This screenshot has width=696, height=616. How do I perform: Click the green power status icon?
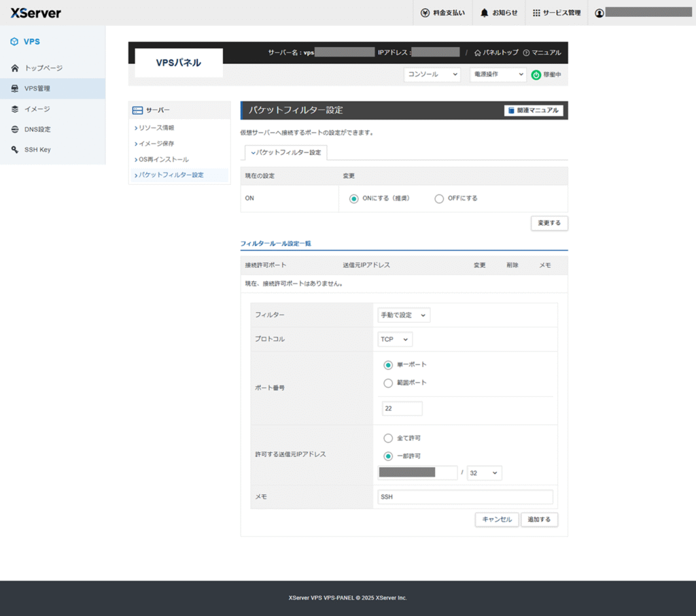coord(536,75)
